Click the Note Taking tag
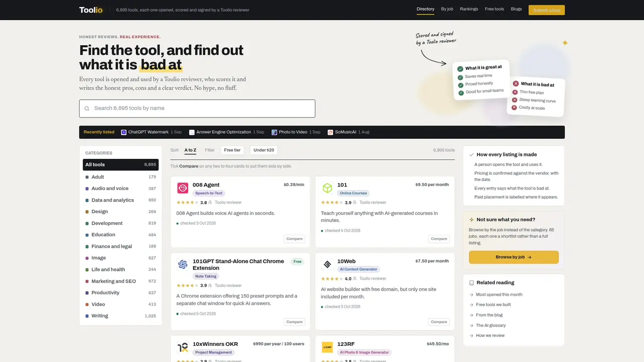This screenshot has height=362, width=644. point(206,276)
